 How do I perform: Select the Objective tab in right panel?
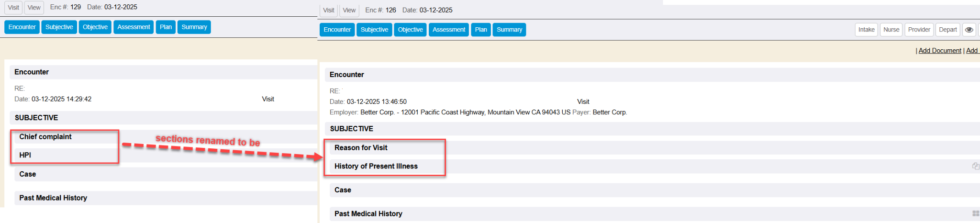(x=410, y=30)
